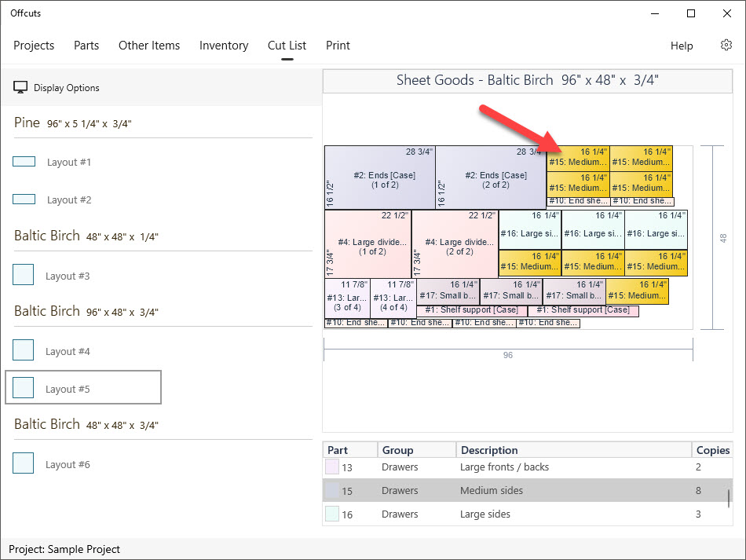The height and width of the screenshot is (560, 746).
Task: Choose Layout #2 text entry
Action: tap(69, 199)
